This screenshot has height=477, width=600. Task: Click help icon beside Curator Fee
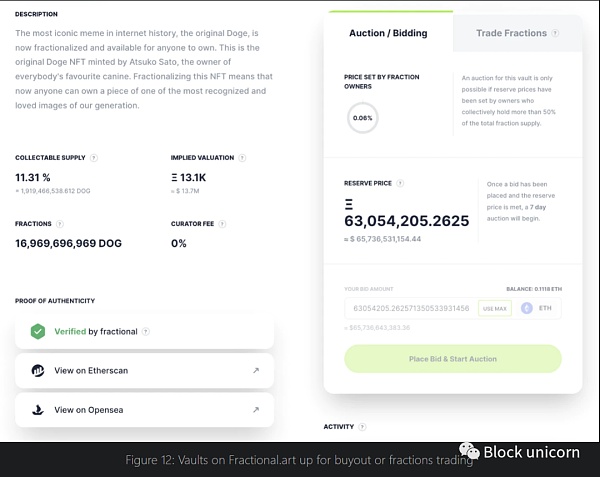[x=221, y=224]
